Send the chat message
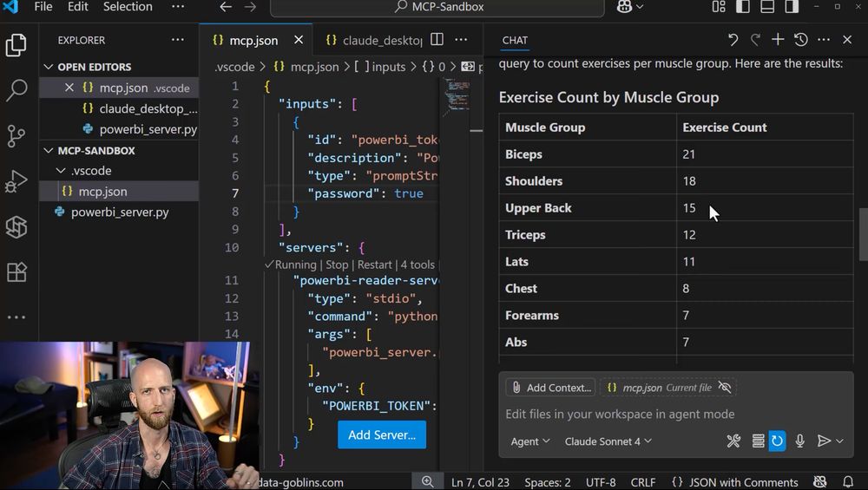This screenshot has height=490, width=868. click(x=824, y=441)
